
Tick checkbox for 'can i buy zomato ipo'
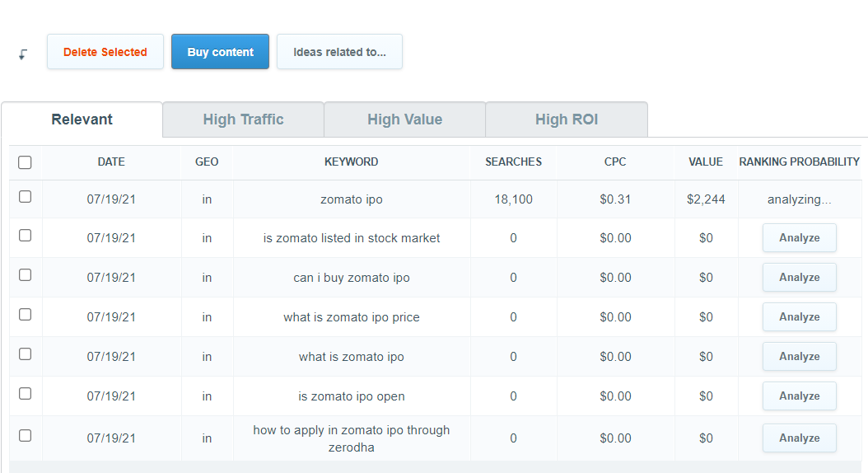[x=25, y=274]
